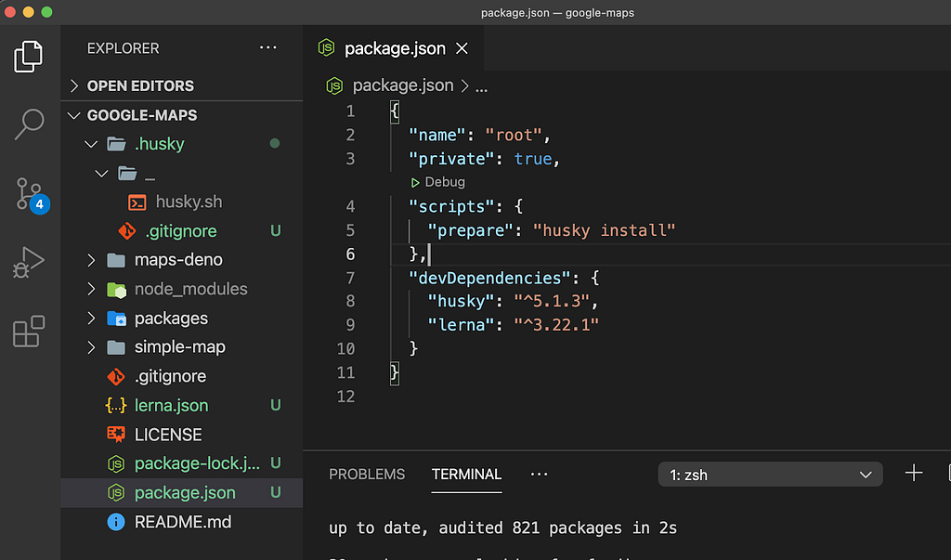Click the "^3.22.1" lerna version value

[556, 325]
